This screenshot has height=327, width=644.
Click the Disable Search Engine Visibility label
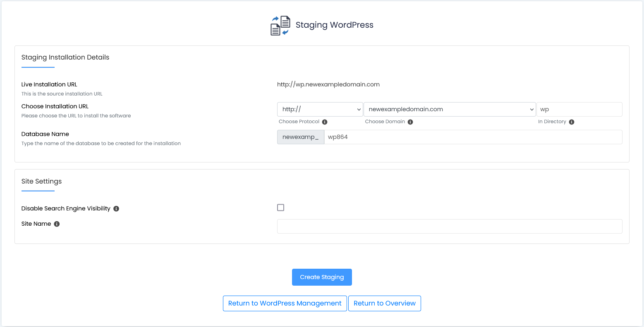[66, 208]
